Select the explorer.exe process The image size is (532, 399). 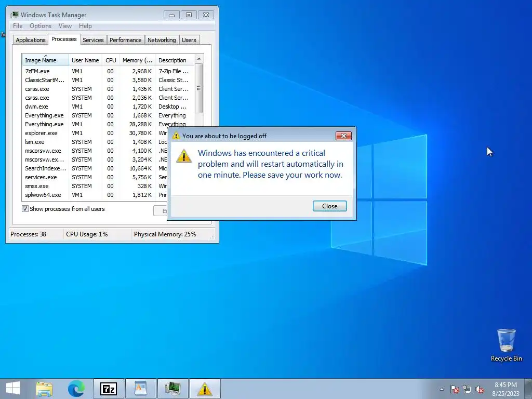coord(95,133)
